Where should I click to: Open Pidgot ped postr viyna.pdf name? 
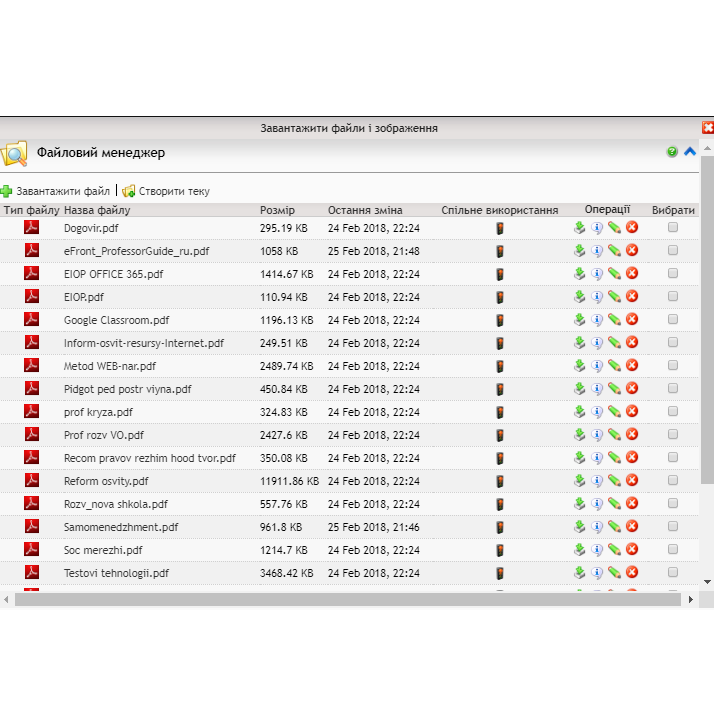pyautogui.click(x=127, y=389)
